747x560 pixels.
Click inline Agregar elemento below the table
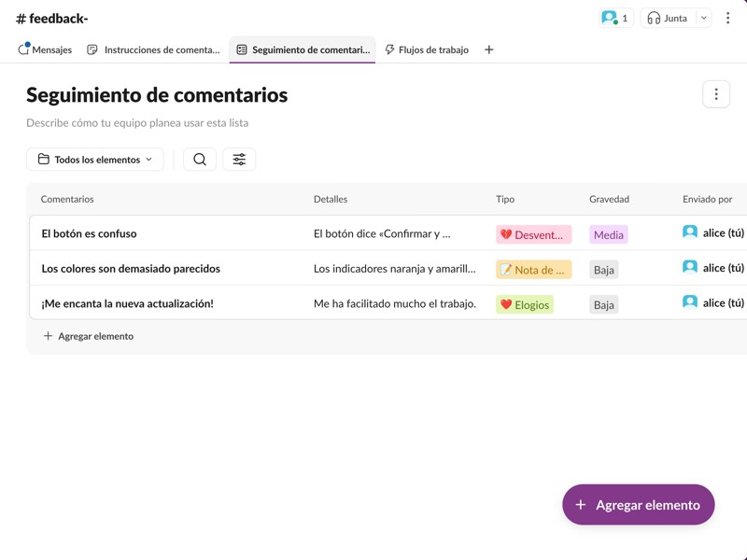pos(89,336)
